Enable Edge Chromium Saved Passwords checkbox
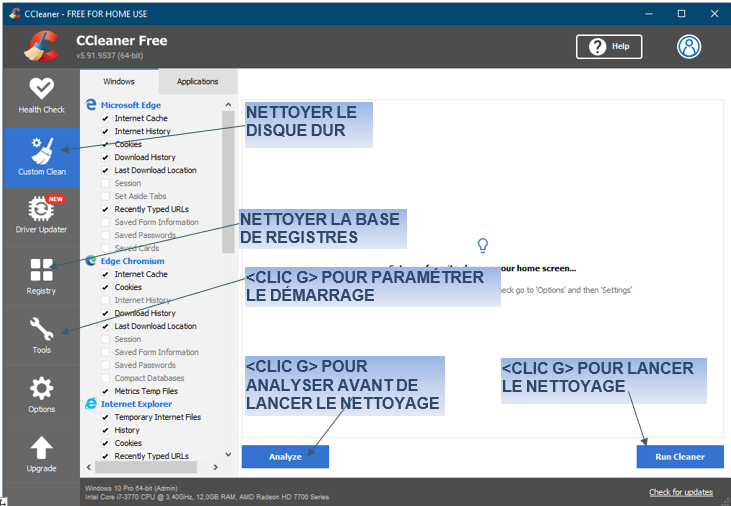 [105, 365]
